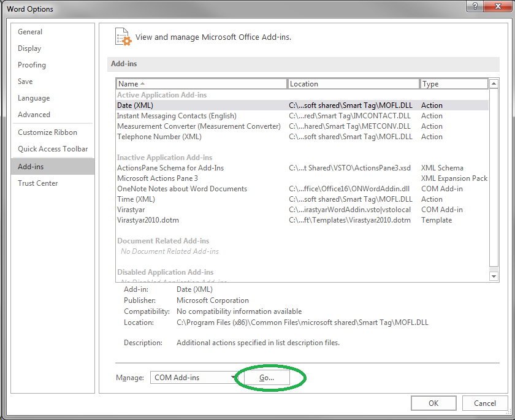Click the METCONV.DLL location cell
Screen dimensions: 515x420
coord(350,126)
